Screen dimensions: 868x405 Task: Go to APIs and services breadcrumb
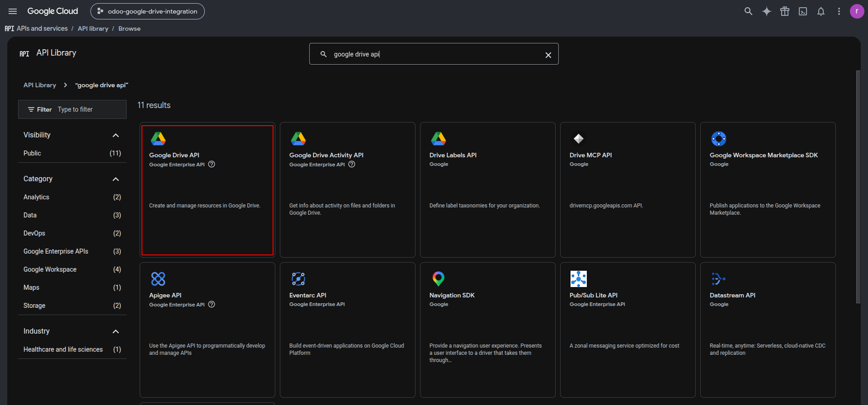click(x=42, y=28)
